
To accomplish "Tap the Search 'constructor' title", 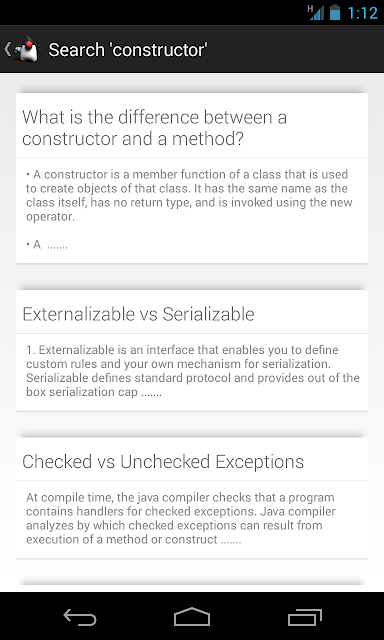I will (128, 50).
